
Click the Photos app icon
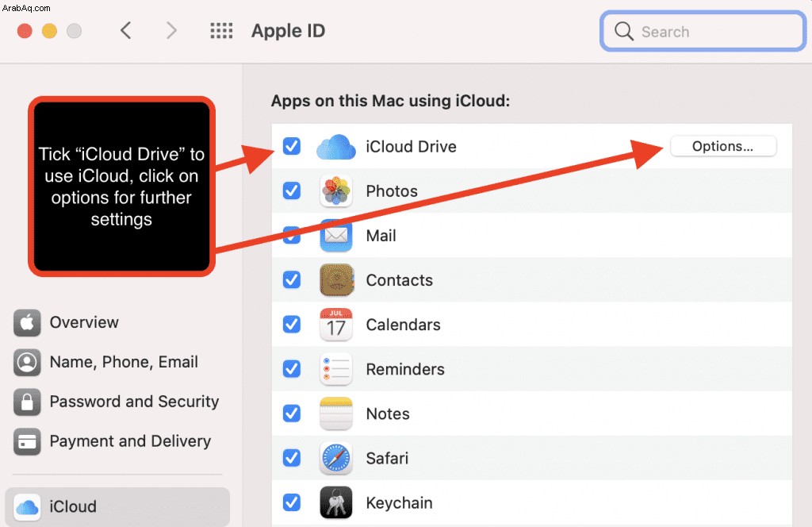click(336, 190)
